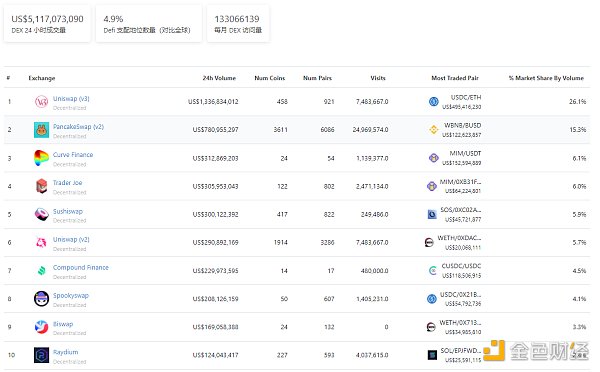600x372 pixels.
Task: Click the US$208,126,159 volume value
Action: click(215, 299)
